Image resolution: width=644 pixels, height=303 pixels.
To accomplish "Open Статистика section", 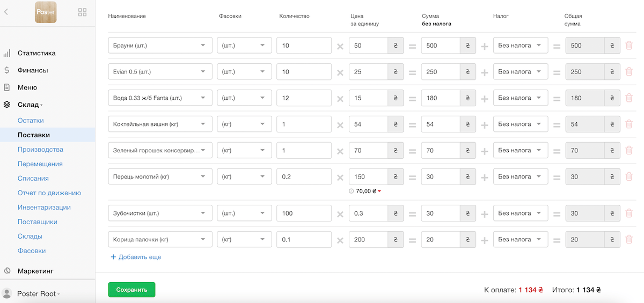I will (x=36, y=53).
